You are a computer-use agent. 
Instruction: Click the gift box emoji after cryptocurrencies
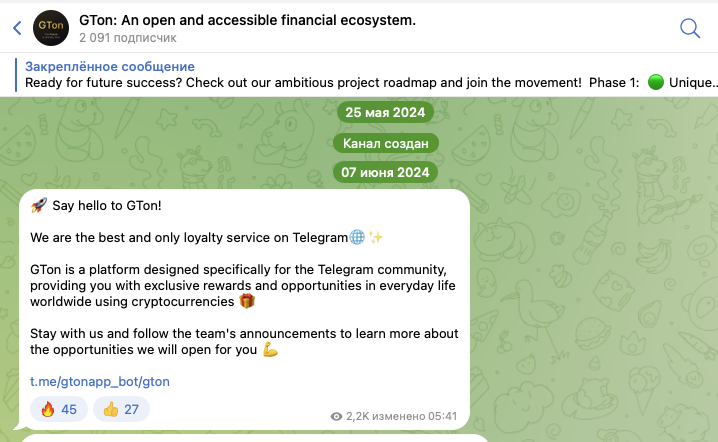click(247, 301)
